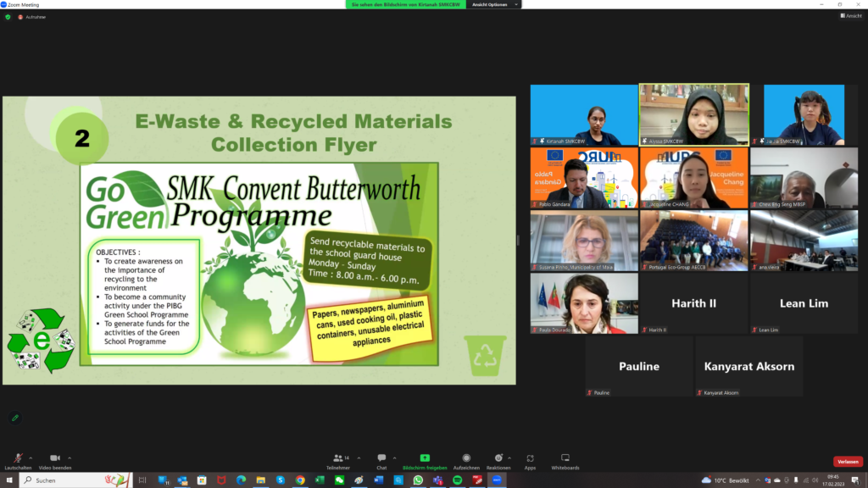Turn off camera via Video beenden
The image size is (868, 488).
54,458
